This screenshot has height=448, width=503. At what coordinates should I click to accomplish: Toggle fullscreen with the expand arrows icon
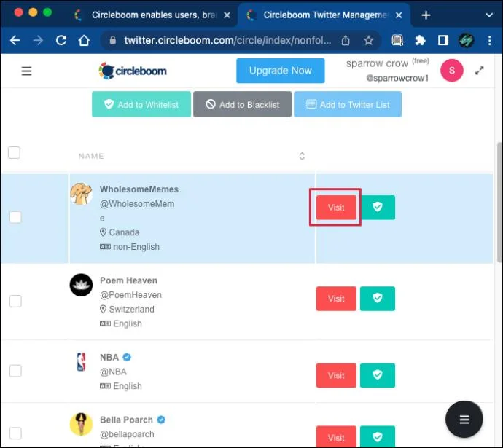pos(479,71)
